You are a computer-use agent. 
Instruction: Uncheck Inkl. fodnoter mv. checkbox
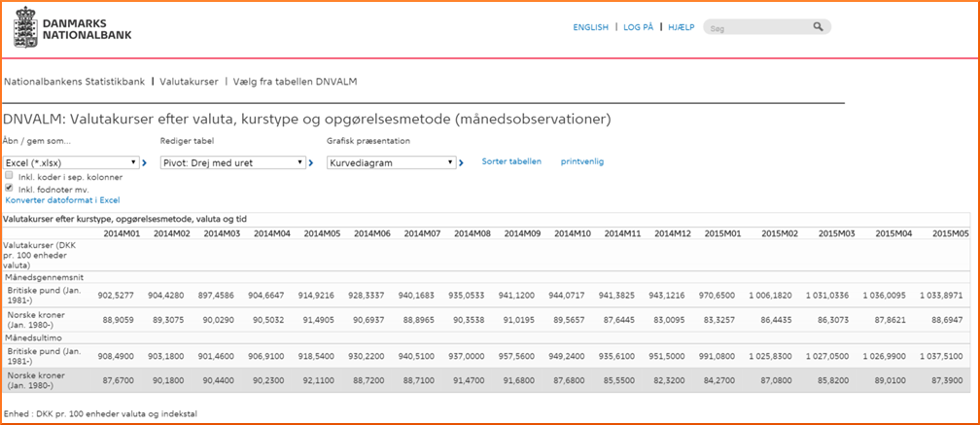tap(10, 189)
